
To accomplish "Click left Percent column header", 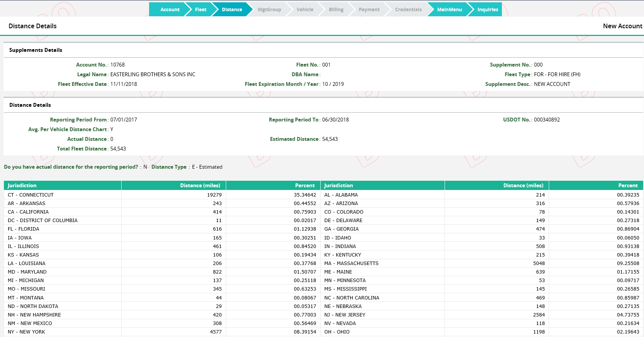I will pos(273,185).
